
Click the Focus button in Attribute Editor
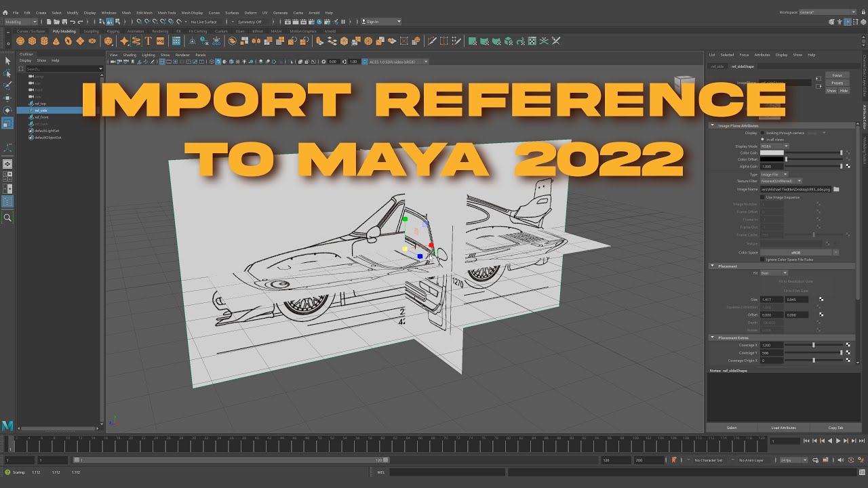coord(837,75)
